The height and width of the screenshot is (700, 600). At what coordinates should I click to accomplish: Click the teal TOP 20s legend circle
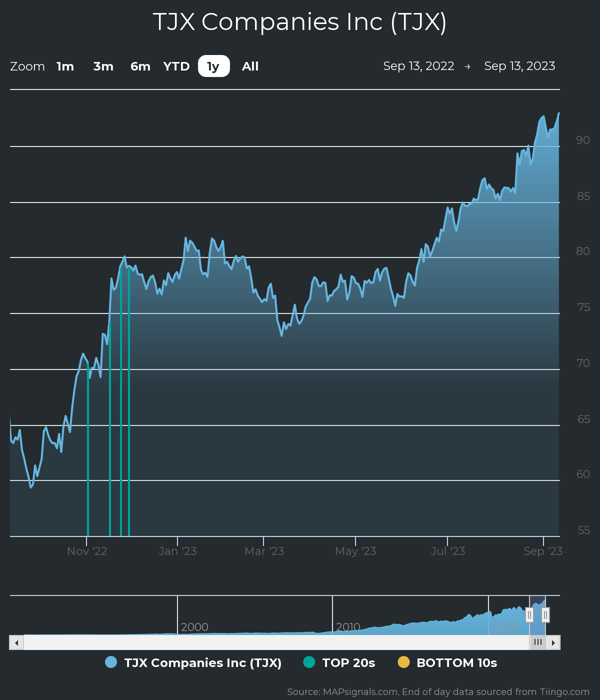(309, 662)
